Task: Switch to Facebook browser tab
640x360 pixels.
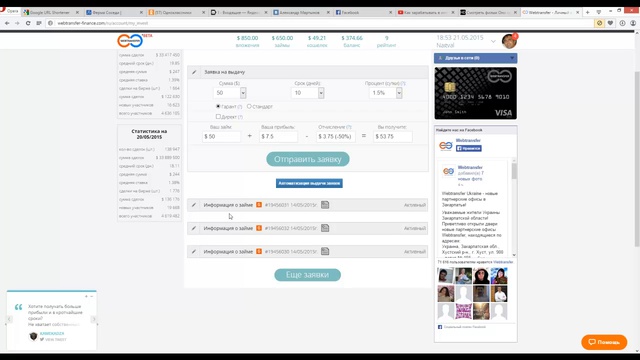Action: 362,13
